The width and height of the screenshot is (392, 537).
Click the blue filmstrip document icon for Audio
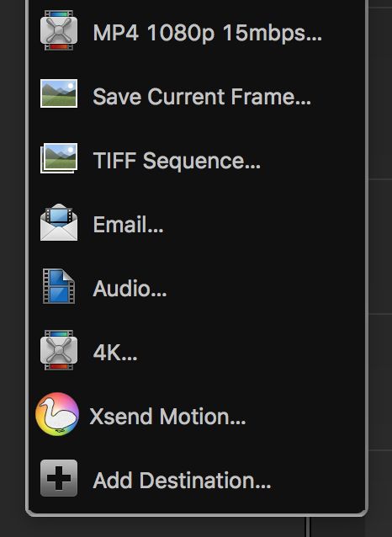59,286
